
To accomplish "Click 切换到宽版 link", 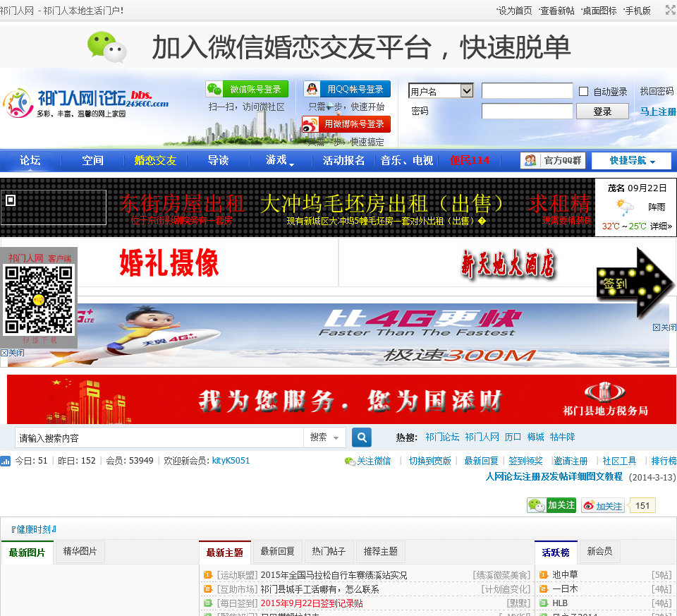I will click(x=430, y=461).
